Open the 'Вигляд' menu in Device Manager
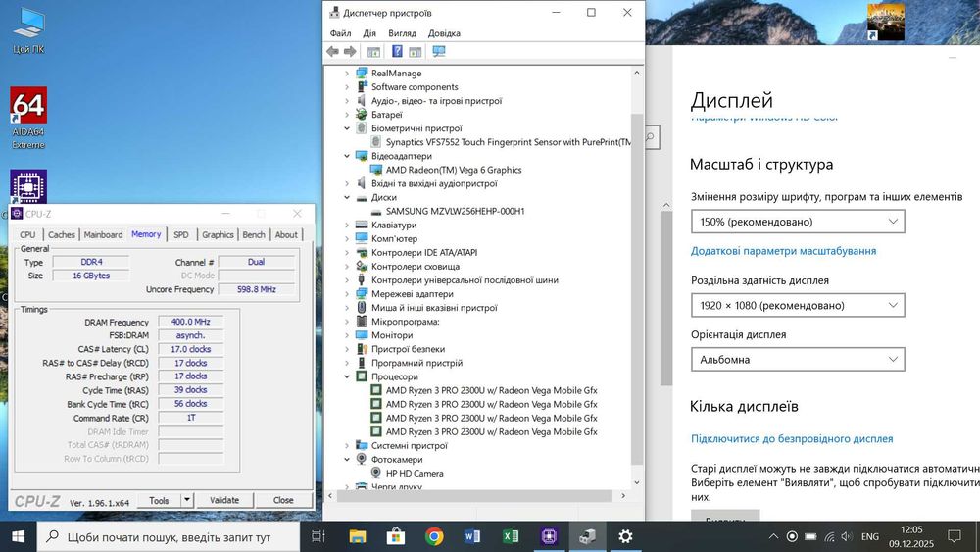Viewport: 980px width, 552px height. coord(402,33)
